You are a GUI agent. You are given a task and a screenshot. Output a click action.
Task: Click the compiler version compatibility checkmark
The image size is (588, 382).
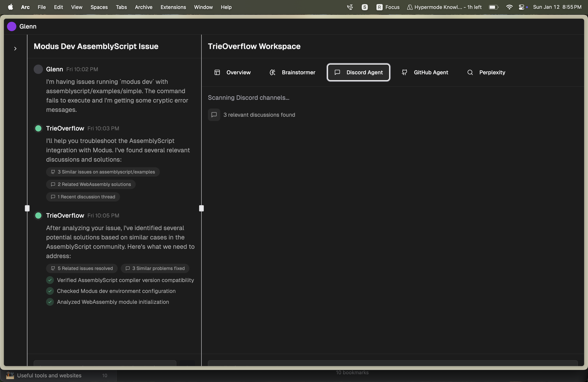point(50,280)
